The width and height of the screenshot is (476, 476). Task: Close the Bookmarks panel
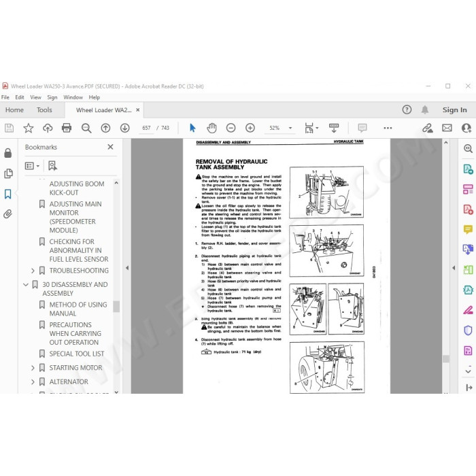pos(110,147)
